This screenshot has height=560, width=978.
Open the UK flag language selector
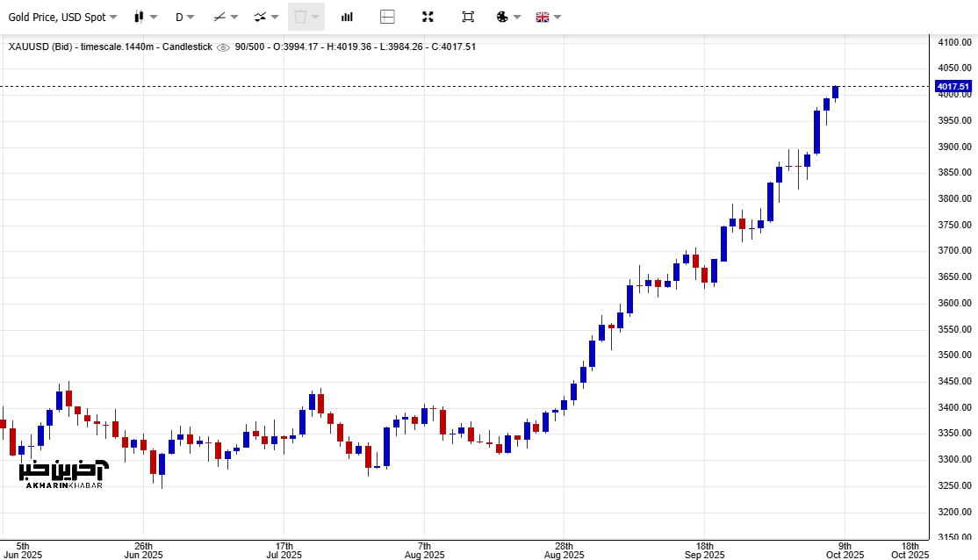[x=548, y=17]
